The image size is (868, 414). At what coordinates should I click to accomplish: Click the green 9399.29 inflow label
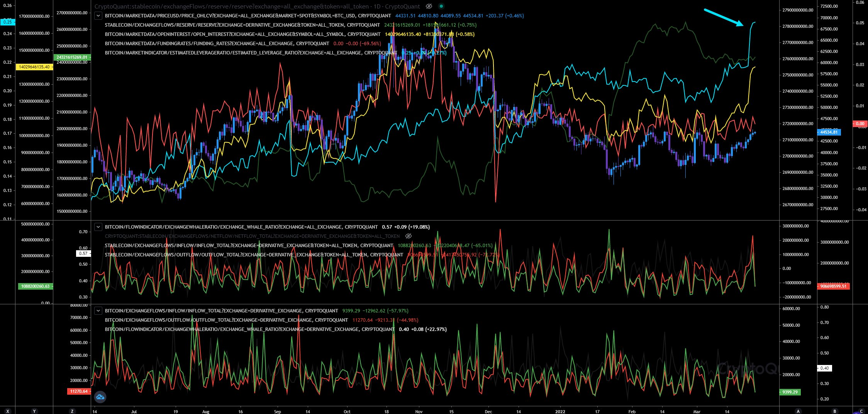(x=790, y=392)
